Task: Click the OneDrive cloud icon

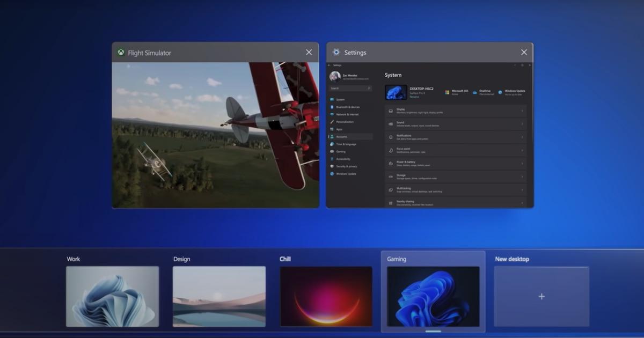Action: tap(474, 92)
